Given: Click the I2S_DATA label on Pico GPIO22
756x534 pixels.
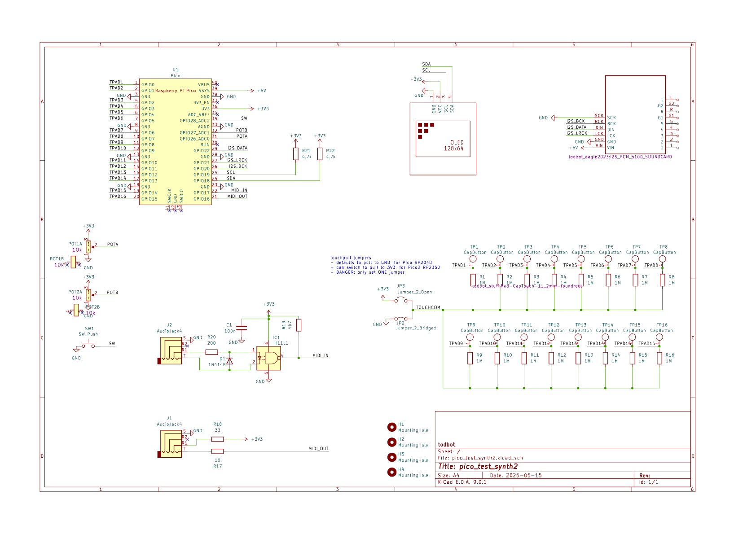Looking at the screenshot, I should (237, 148).
